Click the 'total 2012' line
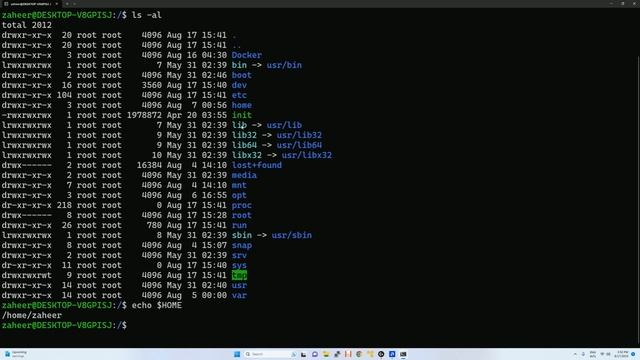640x360 pixels. (27, 25)
